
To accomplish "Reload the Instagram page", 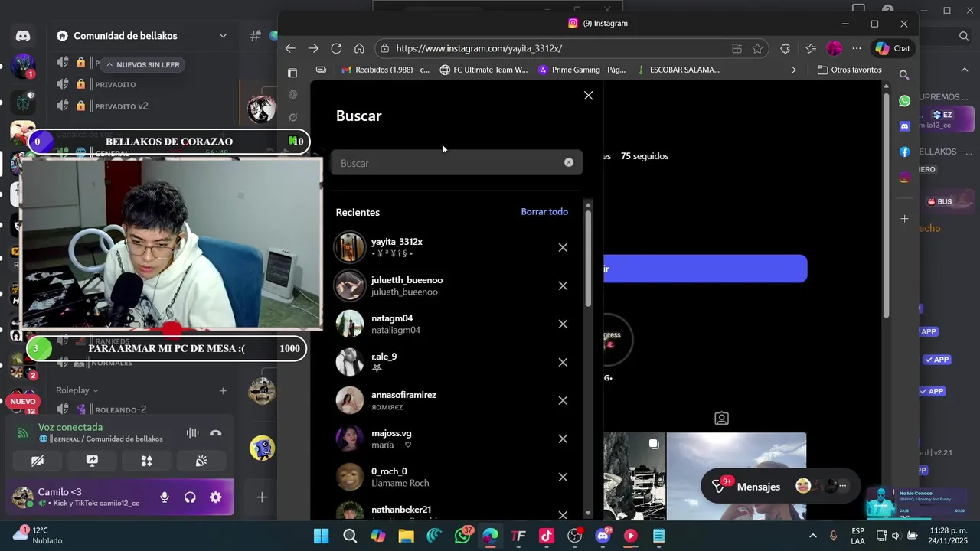I will click(336, 48).
